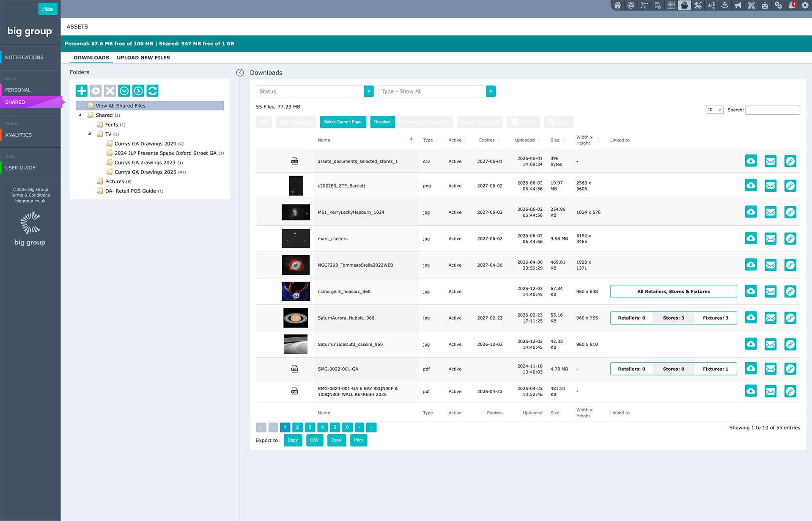Click the nine-square grid toolbar icon
The height and width of the screenshot is (521, 812).
(x=671, y=6)
